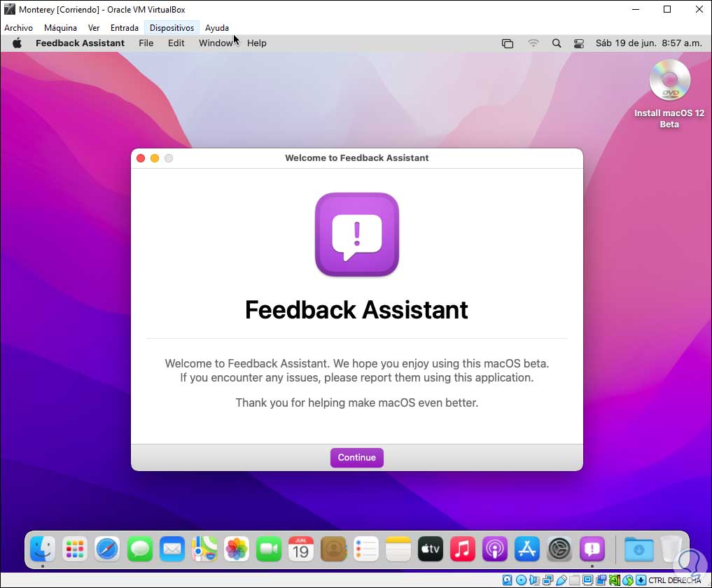Click VirtualBox network status icon
The height and width of the screenshot is (588, 712).
click(x=548, y=580)
